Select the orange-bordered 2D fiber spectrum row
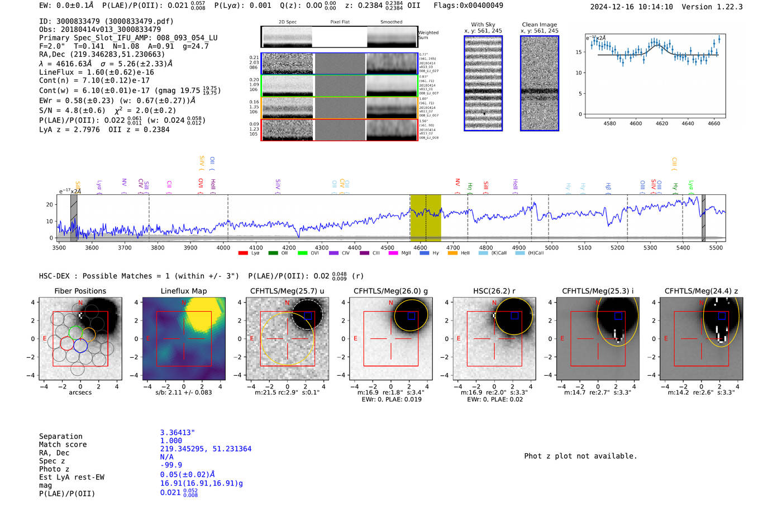The width and height of the screenshot is (782, 532). 339,108
